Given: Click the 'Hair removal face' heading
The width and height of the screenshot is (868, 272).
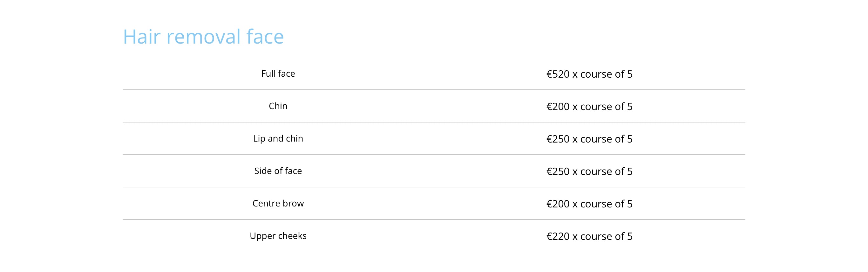Looking at the screenshot, I should coord(203,37).
